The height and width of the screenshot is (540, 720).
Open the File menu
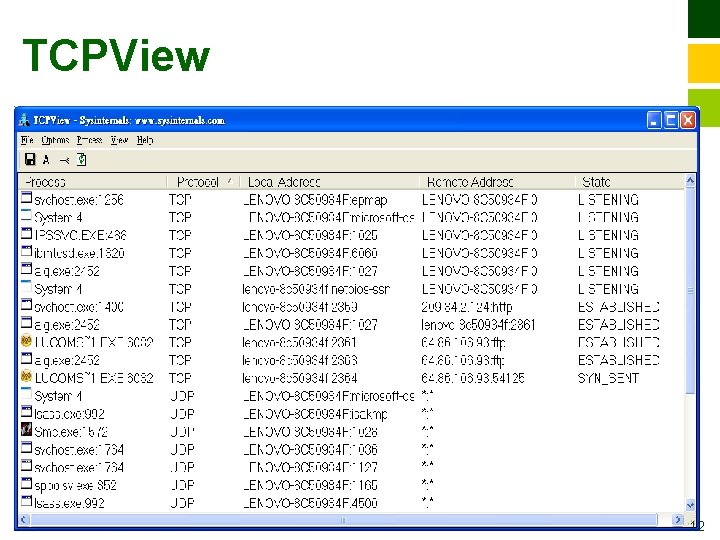(x=27, y=140)
